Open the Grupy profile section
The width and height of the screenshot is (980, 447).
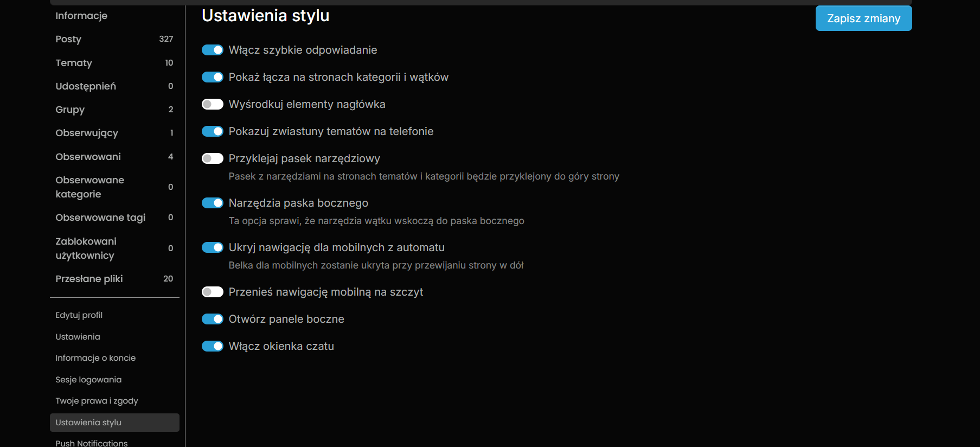point(70,110)
